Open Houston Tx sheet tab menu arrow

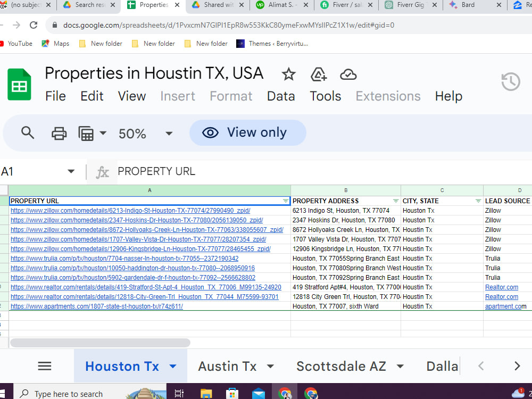pyautogui.click(x=173, y=366)
